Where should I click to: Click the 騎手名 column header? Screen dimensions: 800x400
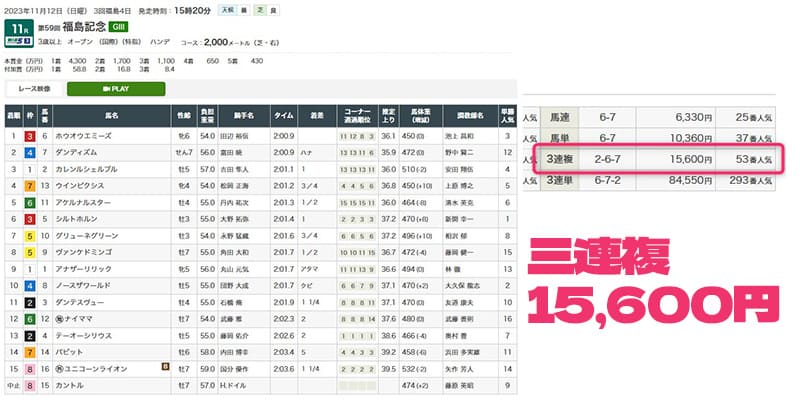(x=243, y=116)
